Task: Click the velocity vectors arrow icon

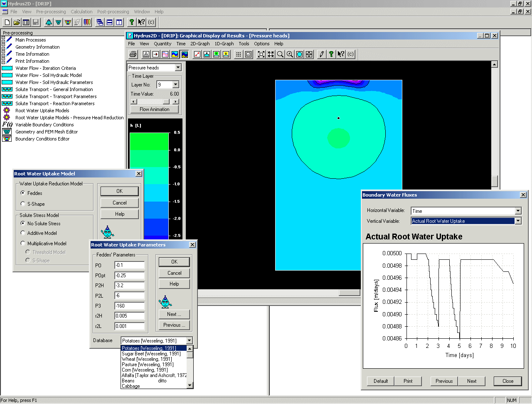Action: (x=155, y=54)
